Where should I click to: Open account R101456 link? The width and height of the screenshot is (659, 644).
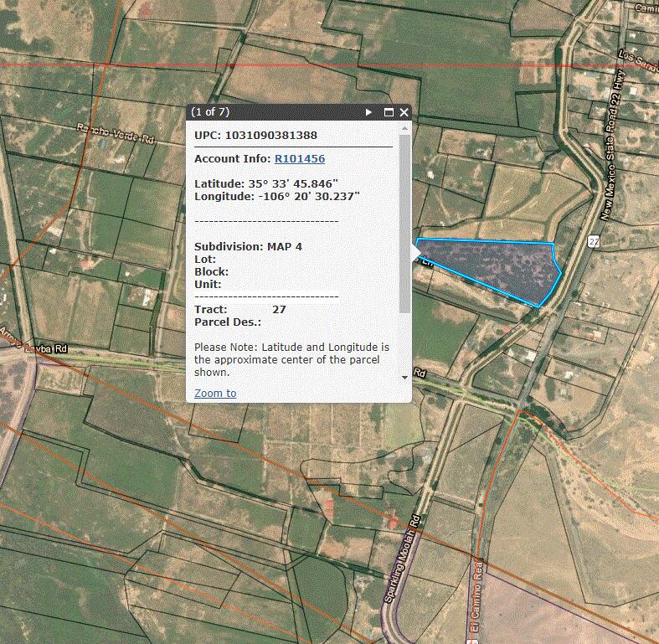[x=300, y=159]
